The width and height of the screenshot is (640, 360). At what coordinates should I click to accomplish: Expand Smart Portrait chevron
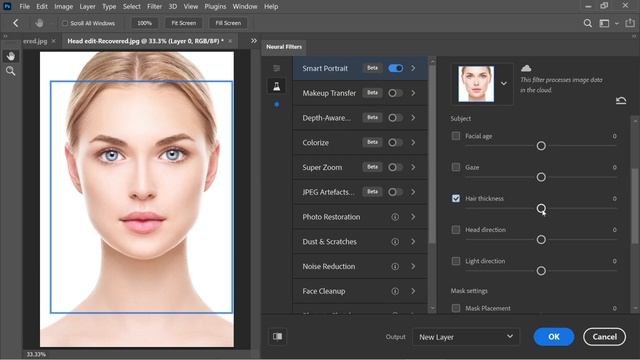(x=413, y=68)
